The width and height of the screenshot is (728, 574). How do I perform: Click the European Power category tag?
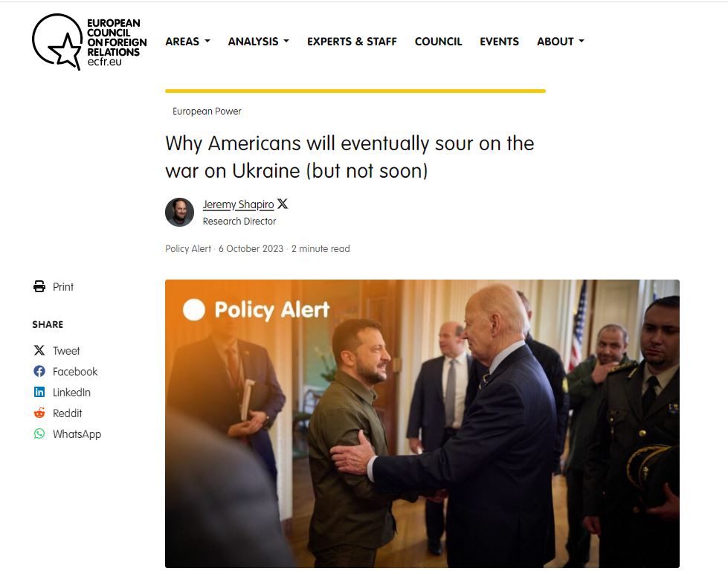pos(207,112)
